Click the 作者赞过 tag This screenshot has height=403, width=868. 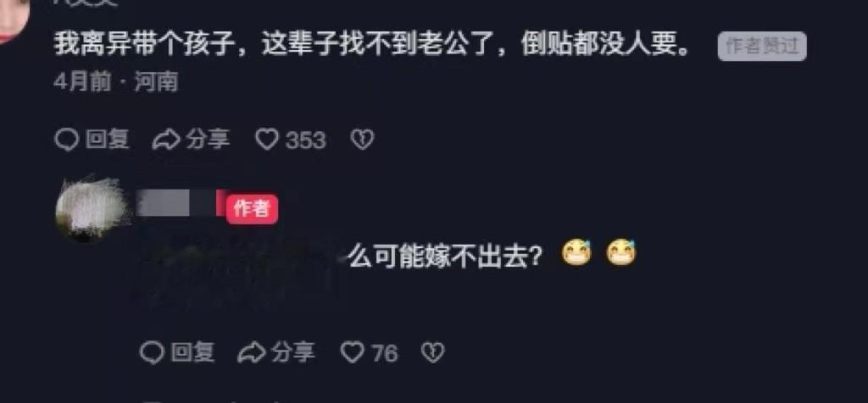(762, 47)
